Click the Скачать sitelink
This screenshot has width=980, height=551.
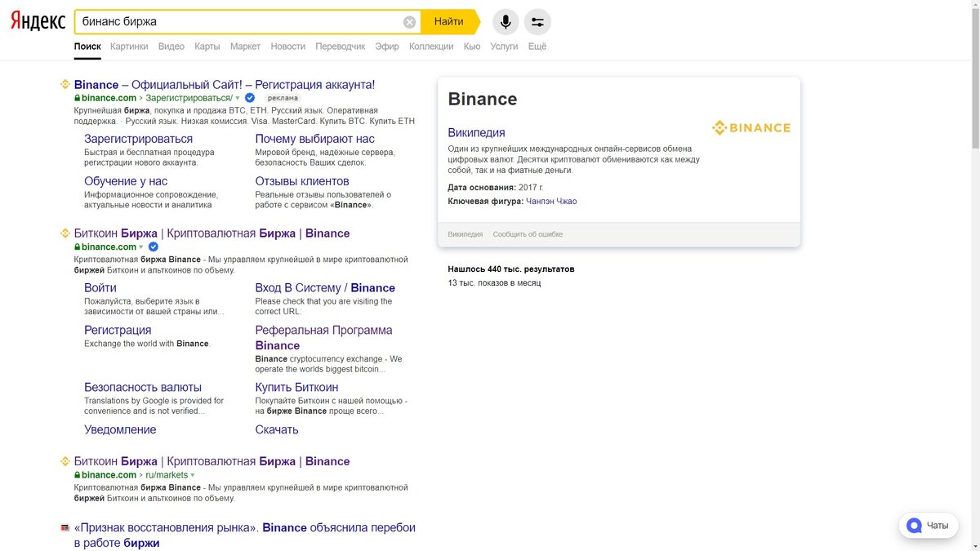tap(277, 429)
